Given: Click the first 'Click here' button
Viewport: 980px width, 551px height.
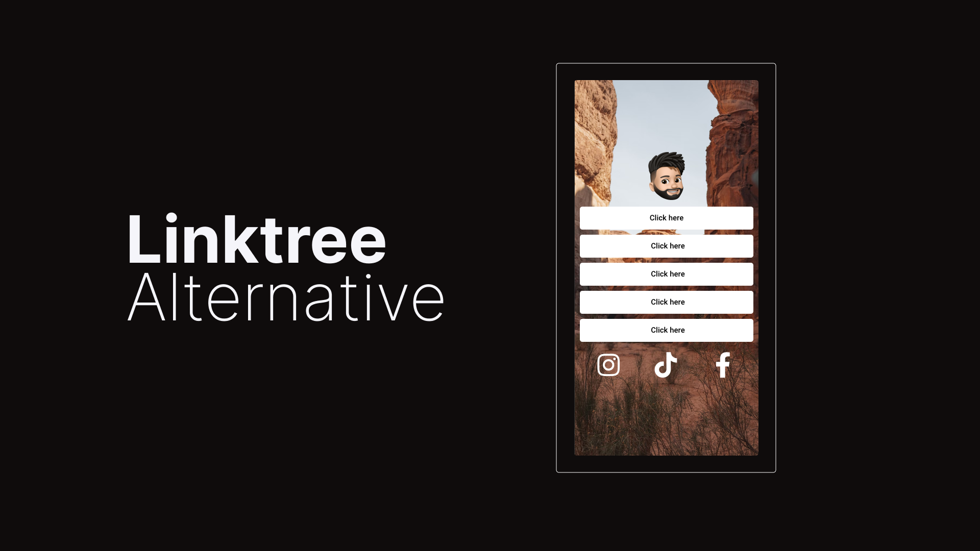Looking at the screenshot, I should (x=666, y=217).
